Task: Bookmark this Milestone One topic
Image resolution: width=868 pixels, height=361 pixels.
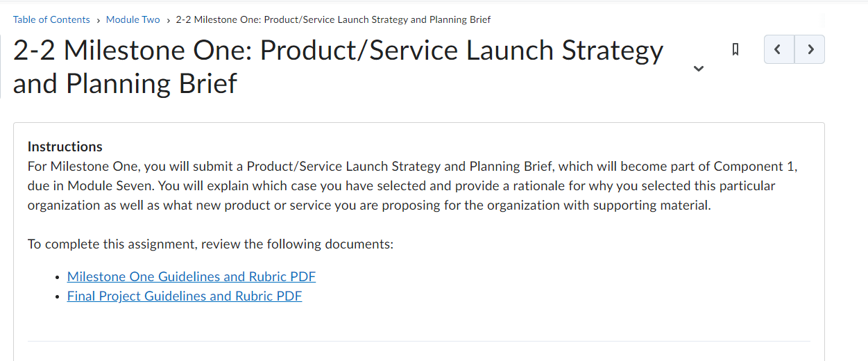Action: (x=735, y=49)
